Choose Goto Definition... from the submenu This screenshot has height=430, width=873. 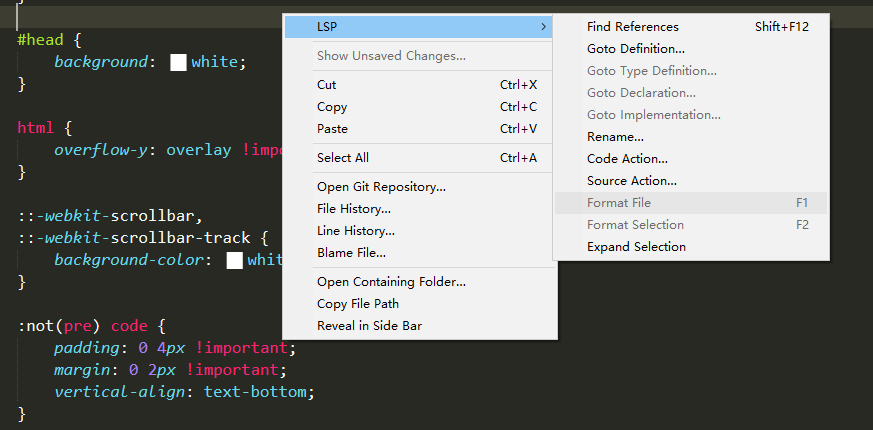[635, 49]
